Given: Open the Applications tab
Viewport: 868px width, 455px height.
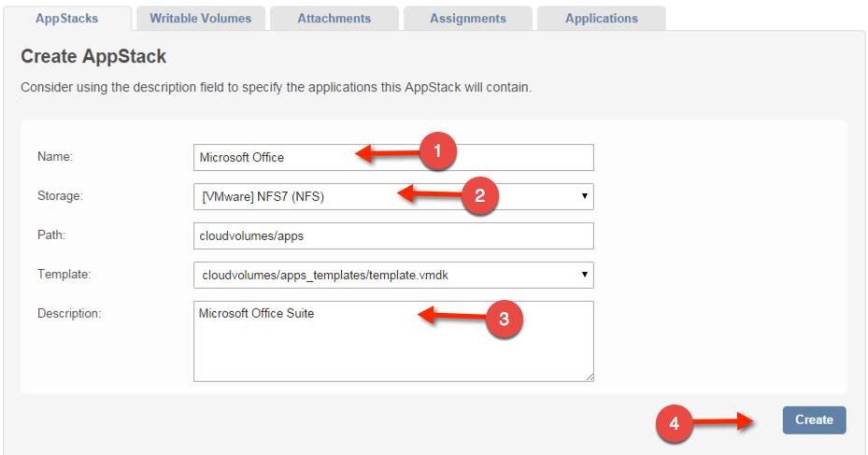Looking at the screenshot, I should (601, 19).
